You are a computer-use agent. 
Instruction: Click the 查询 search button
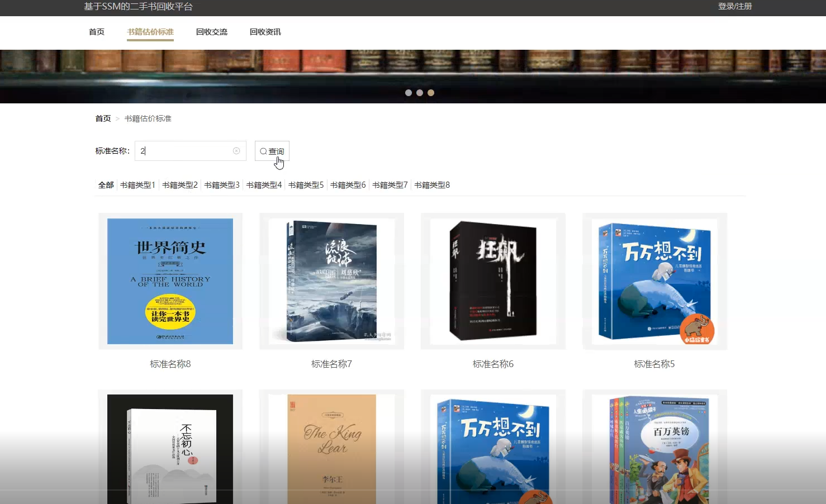coord(272,151)
